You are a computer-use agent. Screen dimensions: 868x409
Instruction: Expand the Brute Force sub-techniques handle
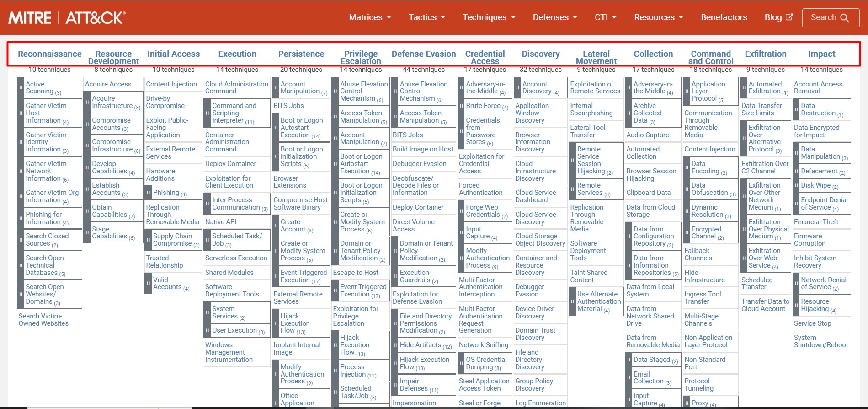pos(462,106)
